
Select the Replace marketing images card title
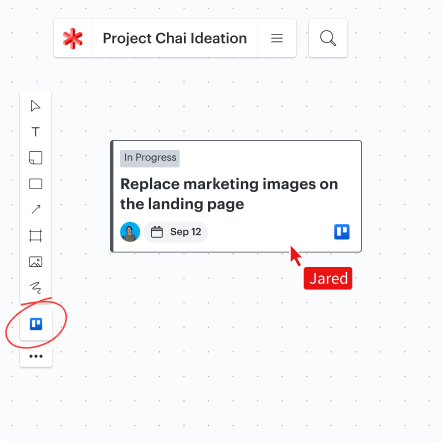pos(229,194)
